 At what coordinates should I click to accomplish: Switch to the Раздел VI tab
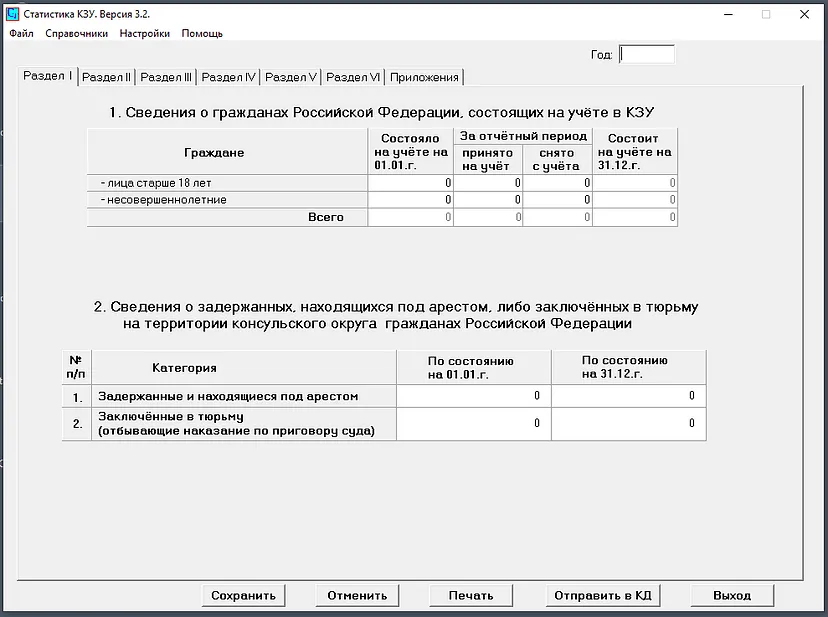353,77
